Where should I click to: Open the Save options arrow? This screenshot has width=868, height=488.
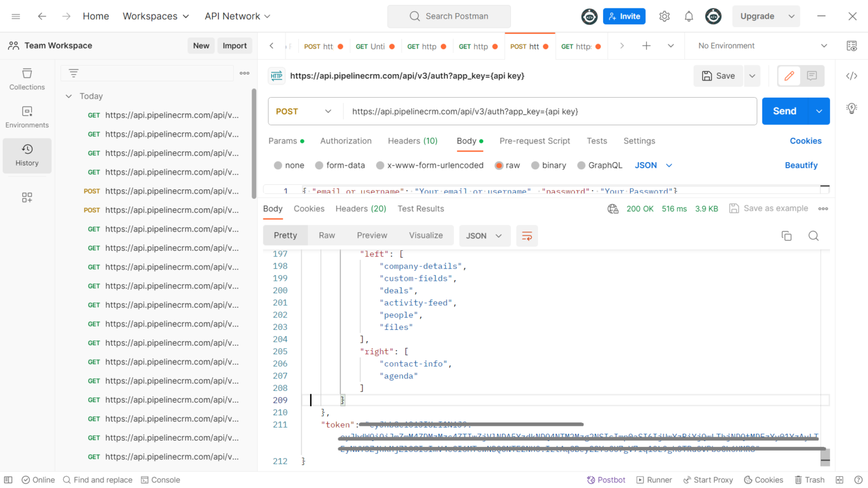[x=752, y=76]
